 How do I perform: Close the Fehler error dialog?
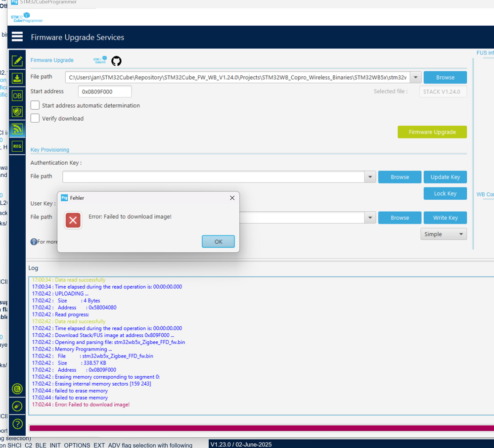click(x=232, y=198)
